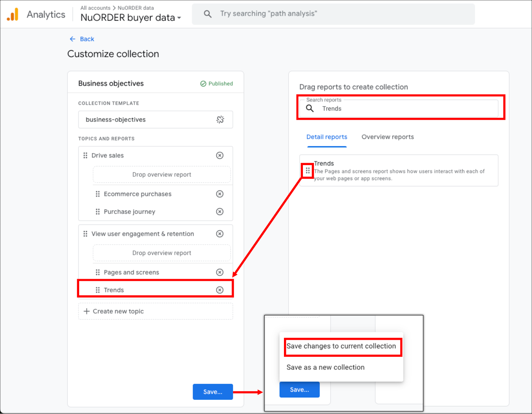Click the Search reports input field
The height and width of the screenshot is (414, 532).
coord(399,108)
